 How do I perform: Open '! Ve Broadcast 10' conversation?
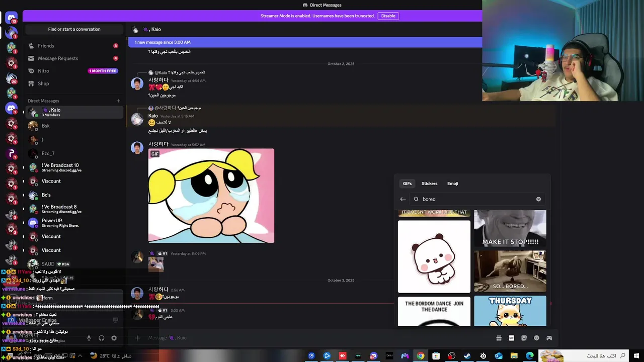click(x=74, y=167)
